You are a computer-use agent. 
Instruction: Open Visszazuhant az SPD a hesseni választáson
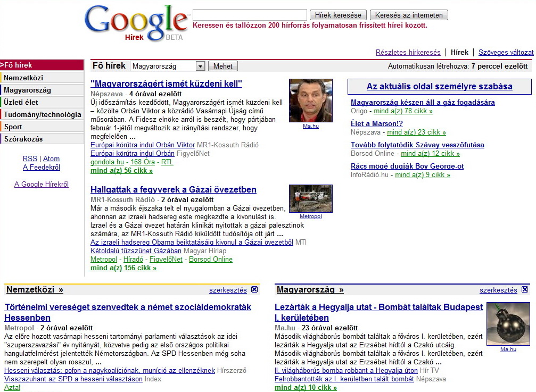[x=73, y=379]
